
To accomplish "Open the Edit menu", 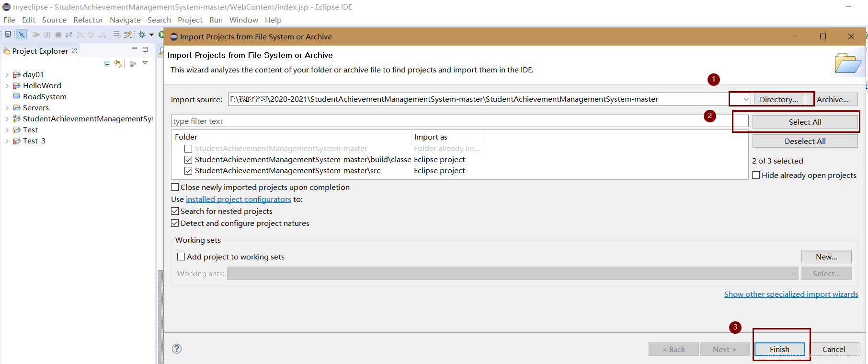I will click(29, 20).
